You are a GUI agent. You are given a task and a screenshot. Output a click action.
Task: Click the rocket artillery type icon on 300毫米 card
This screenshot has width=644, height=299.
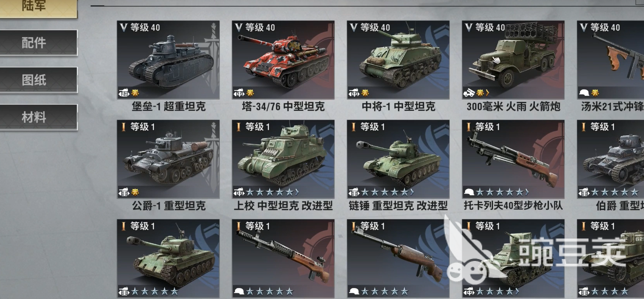click(469, 93)
